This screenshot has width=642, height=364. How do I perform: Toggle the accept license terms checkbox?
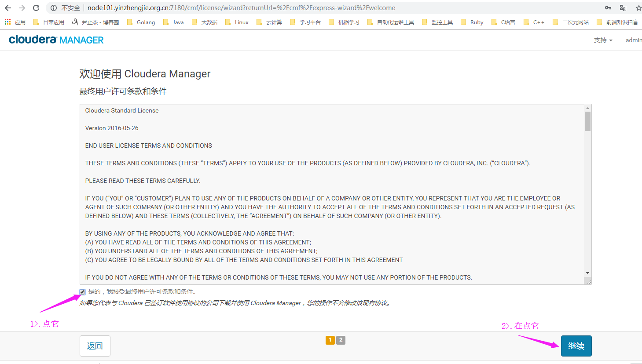coord(82,292)
